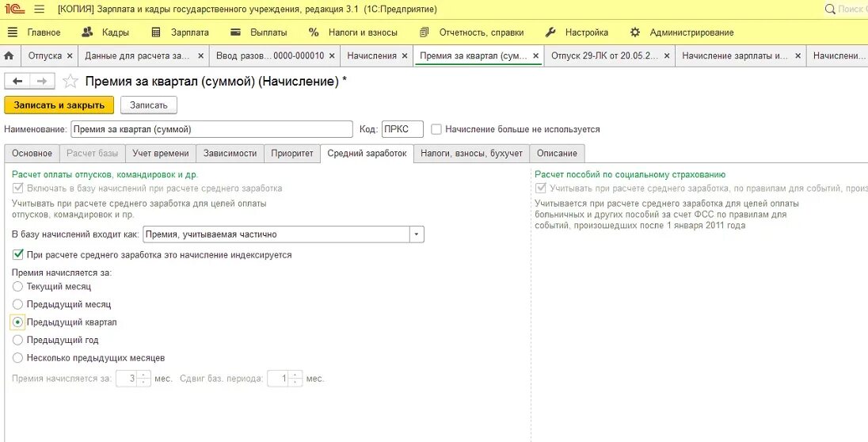This screenshot has width=868, height=442.
Task: Open the sections panel menu icon before Главное
Action: coord(12,32)
